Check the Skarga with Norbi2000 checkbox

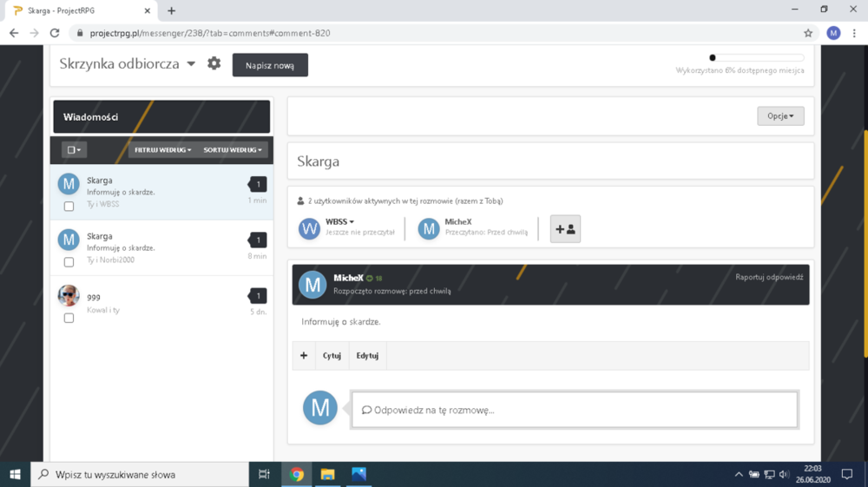pos(69,262)
